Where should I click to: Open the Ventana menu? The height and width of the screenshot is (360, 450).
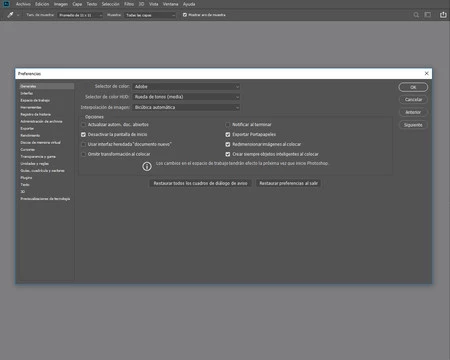pos(170,4)
